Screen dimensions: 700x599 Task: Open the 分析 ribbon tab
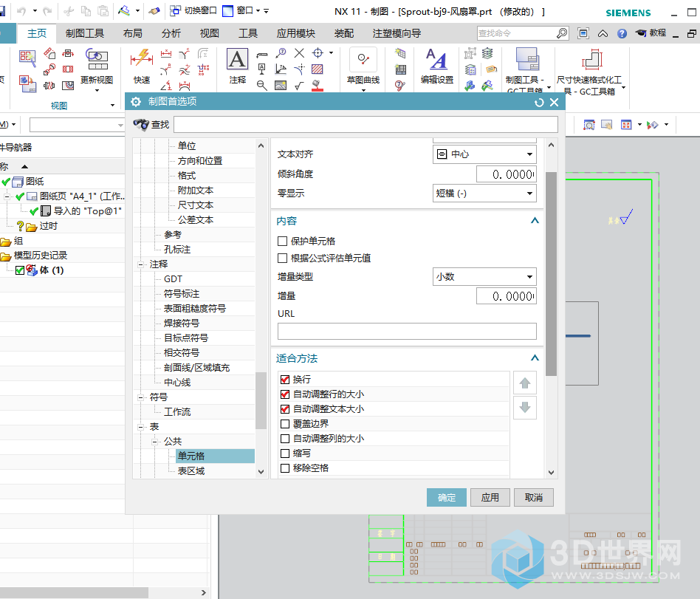coord(171,33)
